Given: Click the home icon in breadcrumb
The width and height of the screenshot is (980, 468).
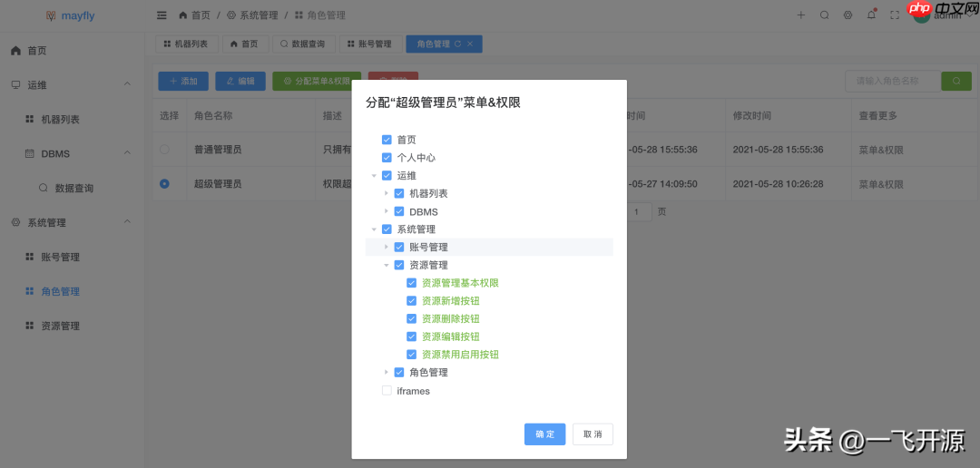Looking at the screenshot, I should [183, 15].
